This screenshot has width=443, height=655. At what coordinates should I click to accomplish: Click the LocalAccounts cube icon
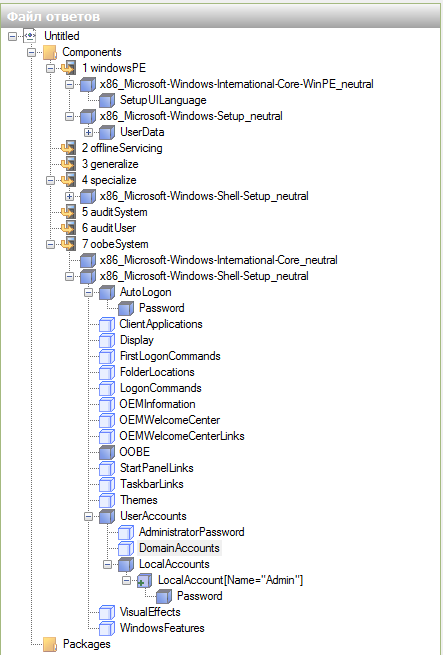(x=126, y=564)
